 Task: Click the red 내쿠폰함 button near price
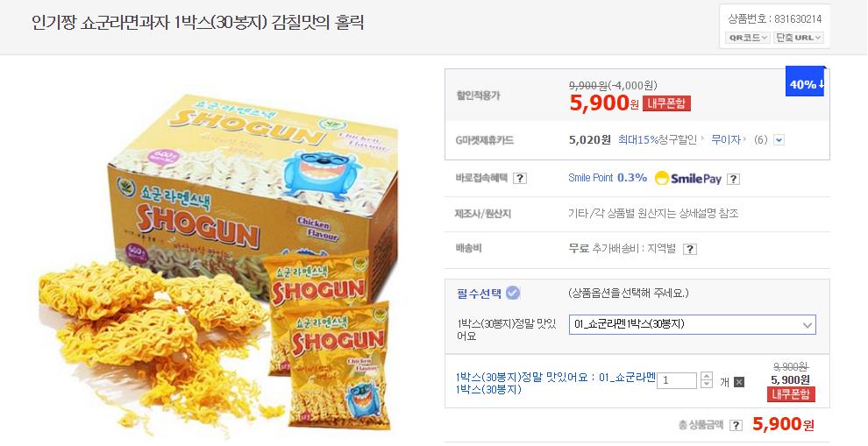(x=666, y=103)
